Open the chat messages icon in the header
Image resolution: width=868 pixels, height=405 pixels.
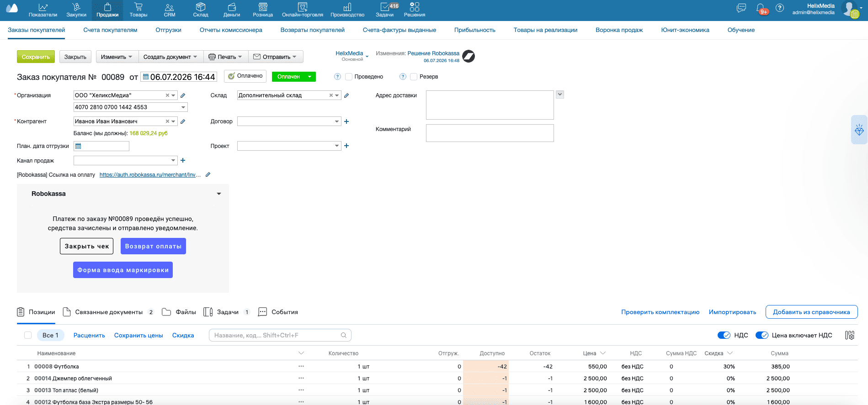(741, 8)
